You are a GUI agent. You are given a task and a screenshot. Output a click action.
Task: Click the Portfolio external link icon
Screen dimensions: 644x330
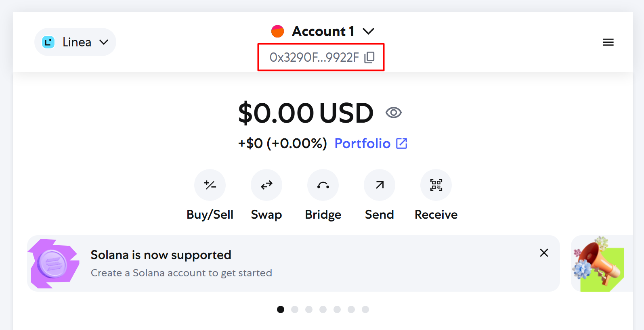tap(402, 143)
